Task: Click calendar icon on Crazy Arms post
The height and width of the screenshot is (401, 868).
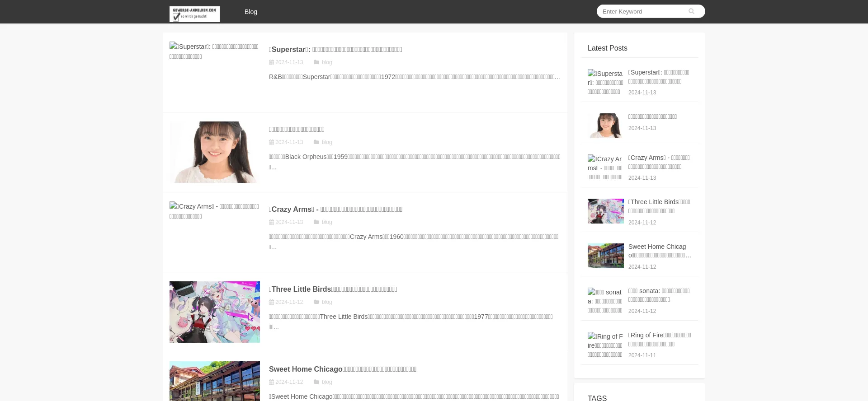Action: tap(271, 222)
